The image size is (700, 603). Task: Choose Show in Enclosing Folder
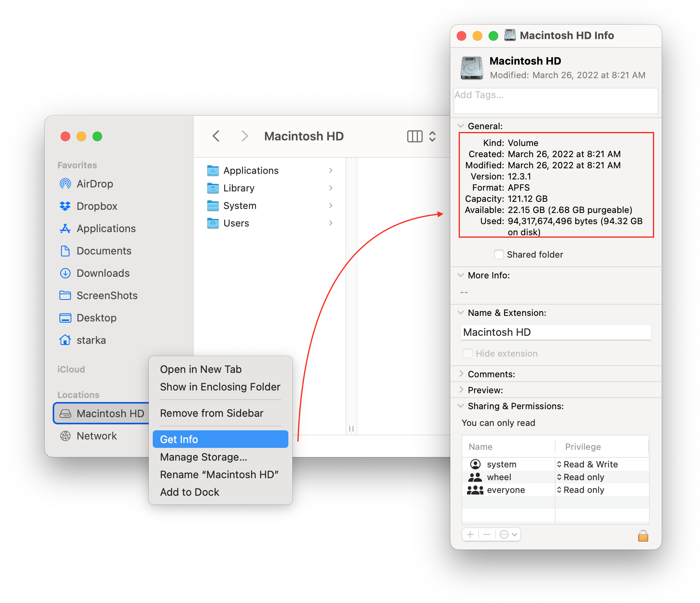tap(221, 387)
